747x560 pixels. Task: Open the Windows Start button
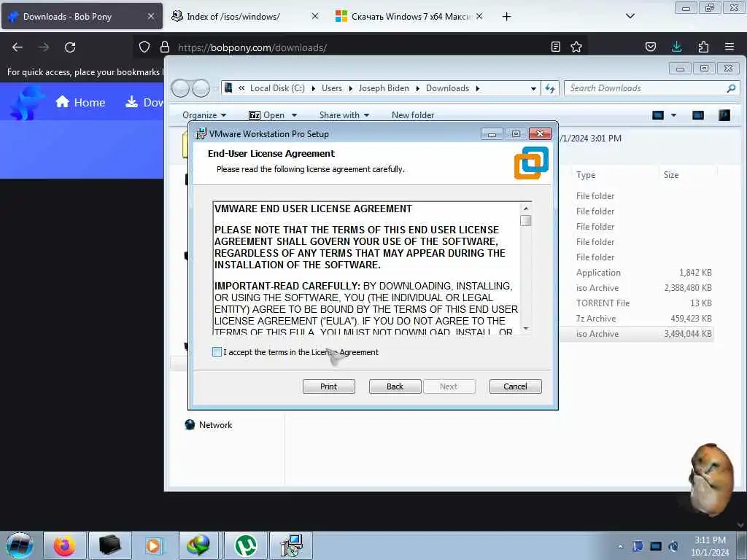20,545
